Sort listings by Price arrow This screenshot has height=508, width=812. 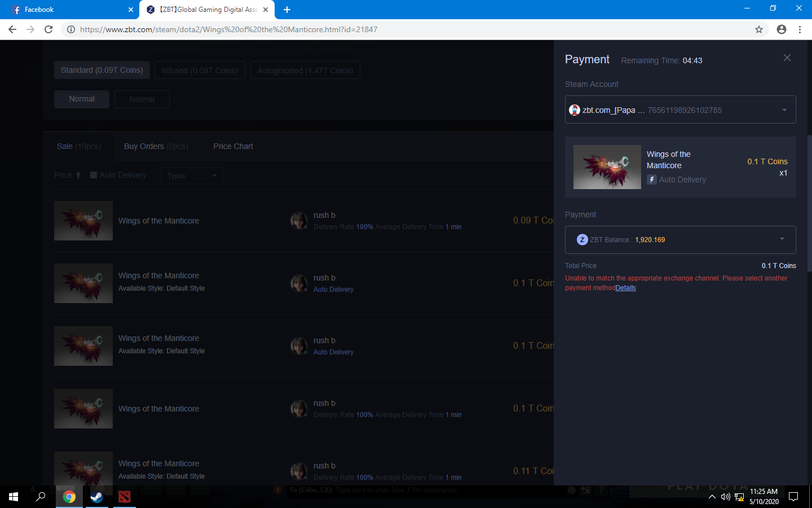coord(78,176)
